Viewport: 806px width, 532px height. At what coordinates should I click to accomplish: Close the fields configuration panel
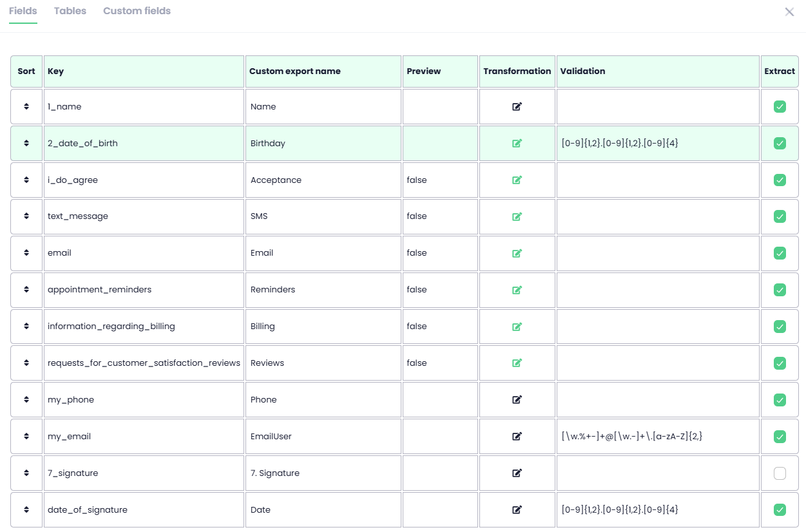789,12
